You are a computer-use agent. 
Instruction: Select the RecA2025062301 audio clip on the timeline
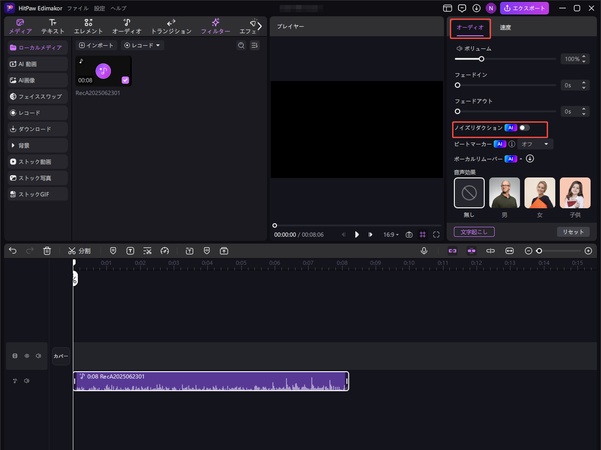211,381
